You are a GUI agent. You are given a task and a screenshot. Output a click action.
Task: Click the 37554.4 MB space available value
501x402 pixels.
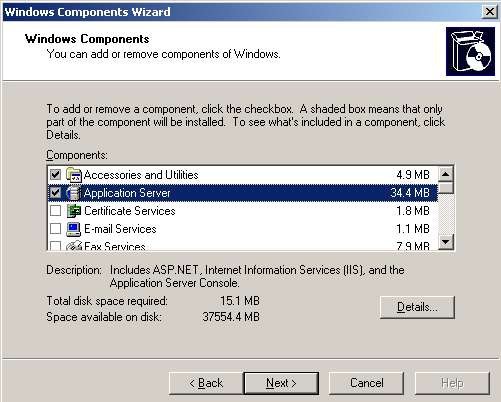(x=231, y=317)
